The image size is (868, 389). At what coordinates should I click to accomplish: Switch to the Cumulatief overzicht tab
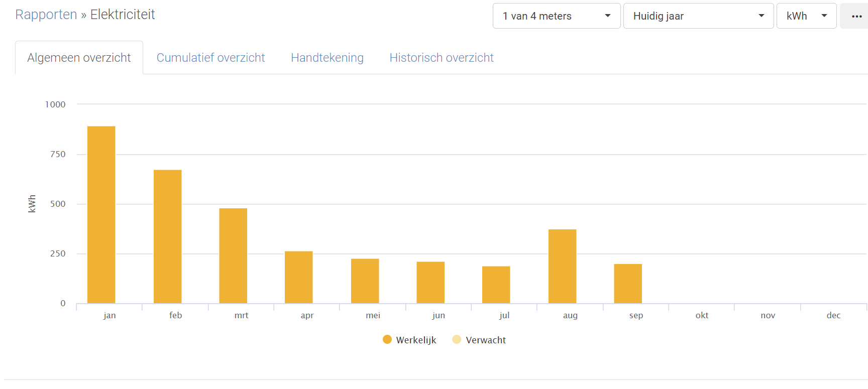point(210,58)
